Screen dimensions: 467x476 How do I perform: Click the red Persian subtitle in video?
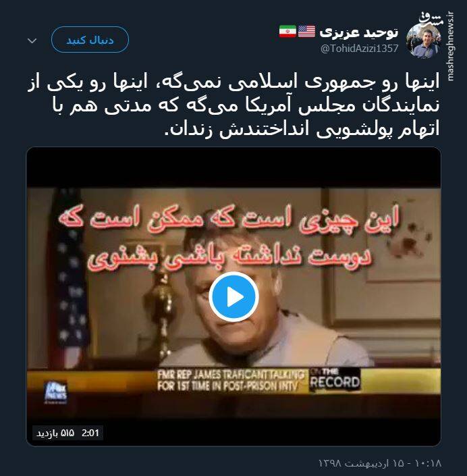pyautogui.click(x=229, y=238)
